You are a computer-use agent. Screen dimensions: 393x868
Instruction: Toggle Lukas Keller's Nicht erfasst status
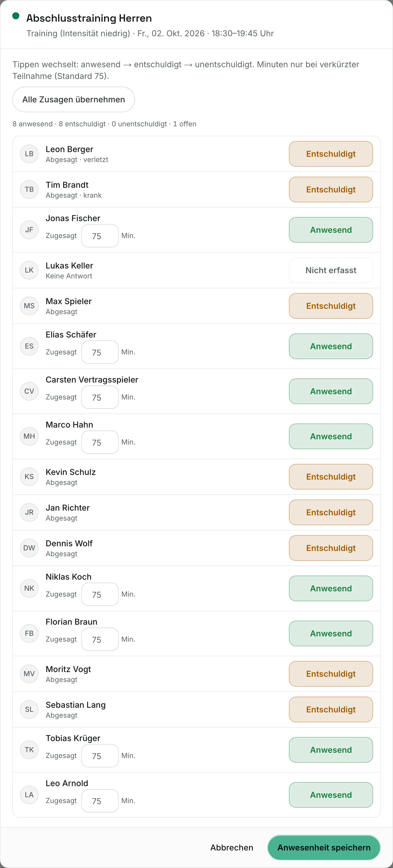pos(331,270)
